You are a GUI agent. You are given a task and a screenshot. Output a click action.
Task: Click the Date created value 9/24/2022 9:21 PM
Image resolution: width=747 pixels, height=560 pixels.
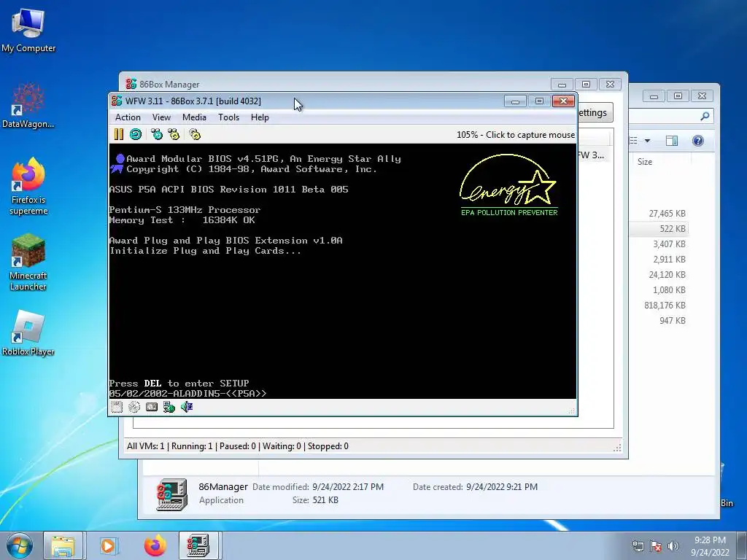pos(502,486)
